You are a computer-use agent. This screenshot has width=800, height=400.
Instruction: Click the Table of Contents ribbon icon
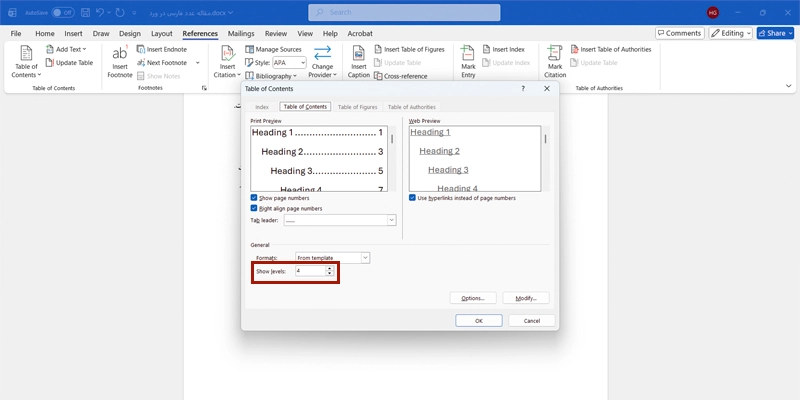point(25,57)
